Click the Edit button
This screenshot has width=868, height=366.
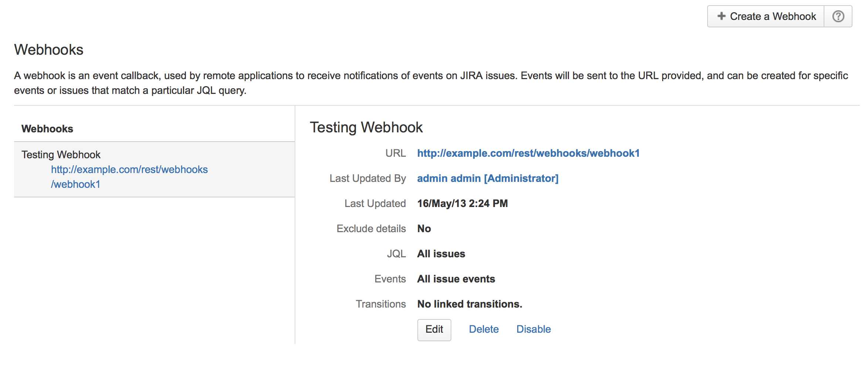(434, 329)
